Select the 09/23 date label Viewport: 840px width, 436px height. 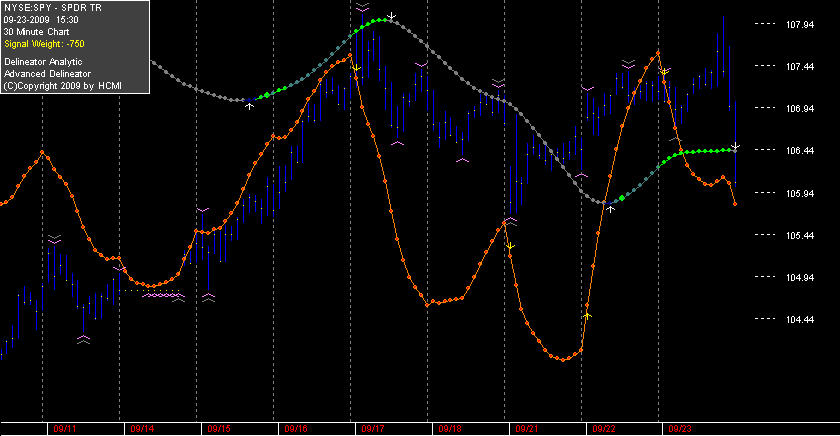[x=680, y=429]
